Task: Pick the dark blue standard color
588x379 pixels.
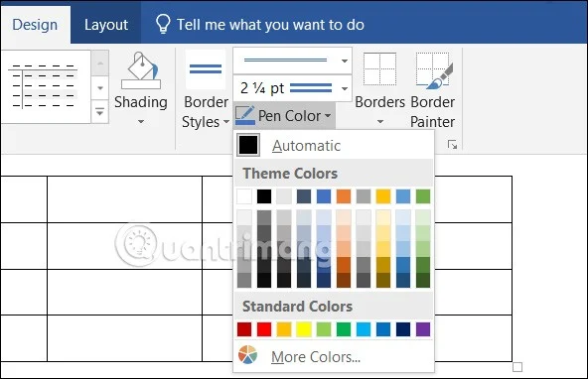Action: point(403,329)
